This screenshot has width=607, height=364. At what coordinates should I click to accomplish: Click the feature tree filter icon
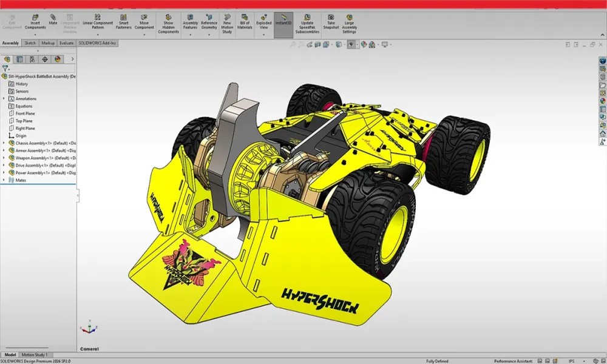point(5,69)
